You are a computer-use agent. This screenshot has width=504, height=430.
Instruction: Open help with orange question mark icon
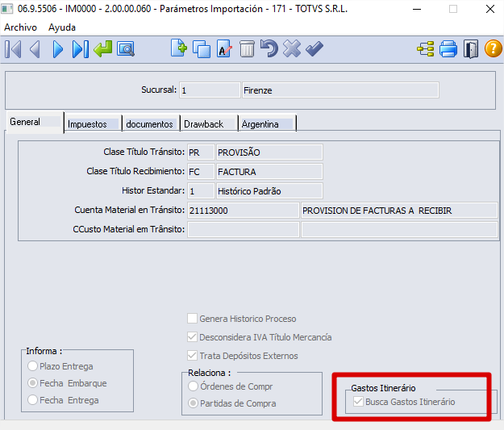click(x=493, y=48)
